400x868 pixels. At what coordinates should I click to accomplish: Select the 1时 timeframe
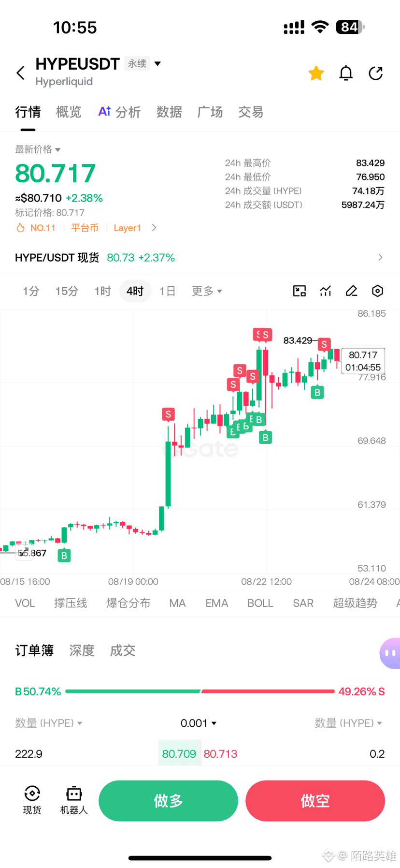(102, 291)
